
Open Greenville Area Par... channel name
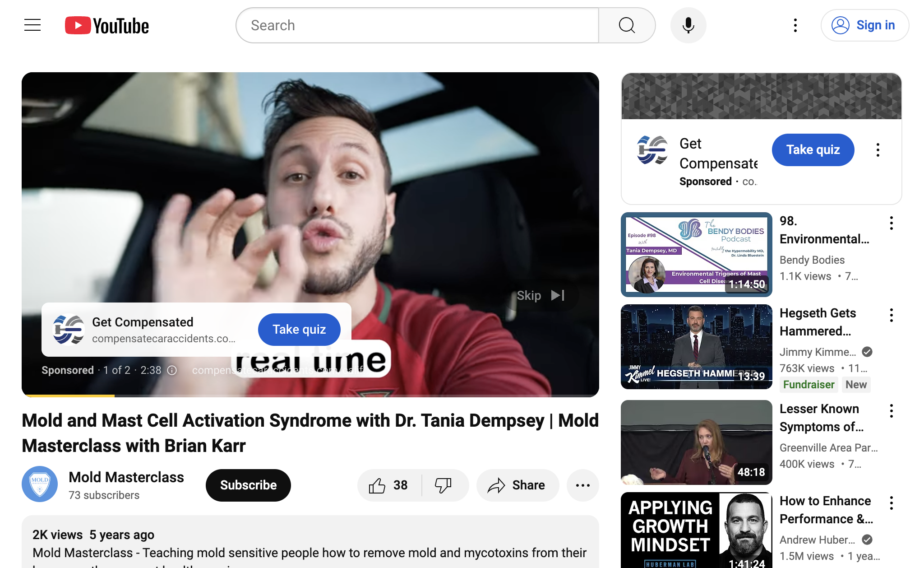click(x=829, y=448)
